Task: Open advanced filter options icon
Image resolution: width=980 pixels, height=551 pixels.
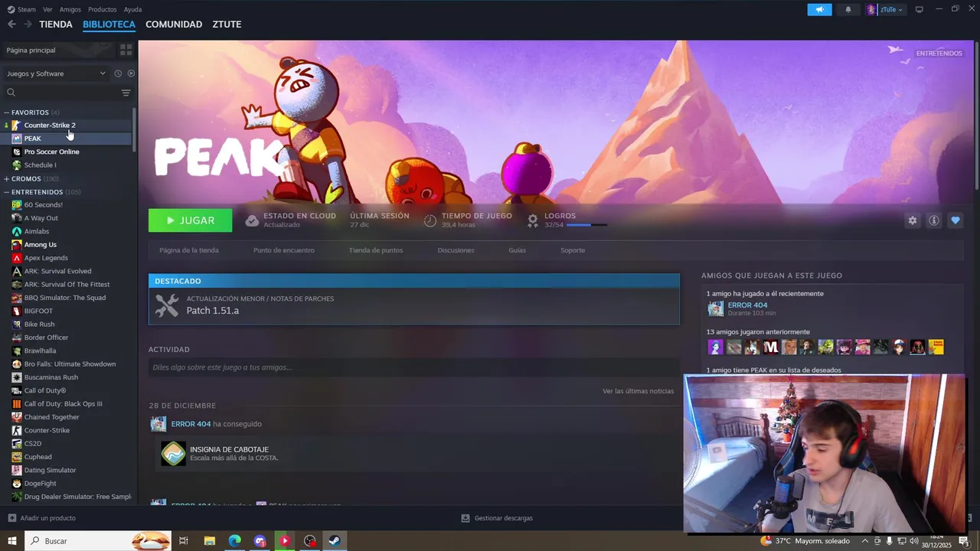Action: point(126,93)
